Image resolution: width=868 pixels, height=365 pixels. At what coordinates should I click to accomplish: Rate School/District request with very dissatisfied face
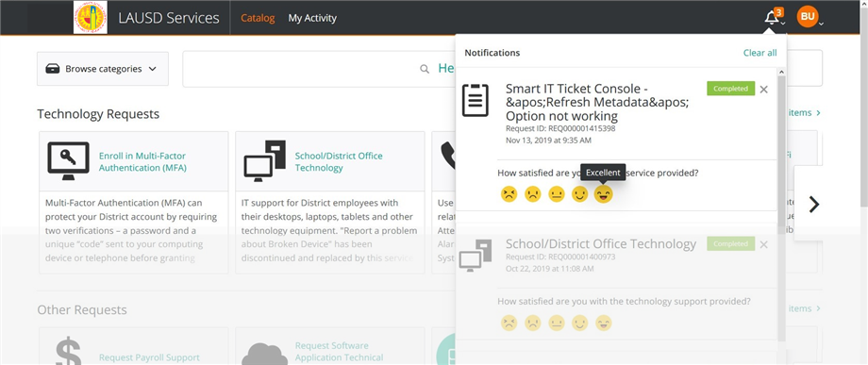(509, 323)
